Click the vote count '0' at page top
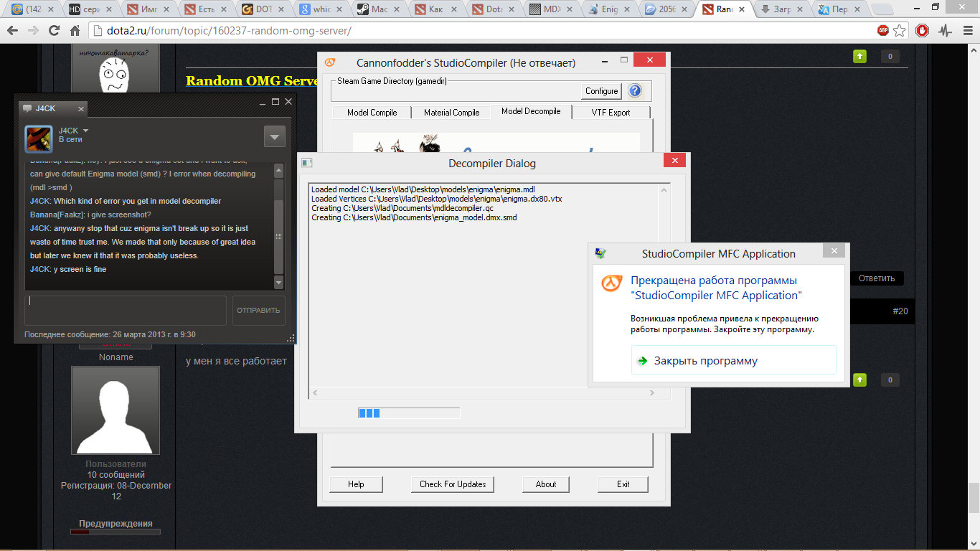Image resolution: width=980 pixels, height=551 pixels. 890,57
